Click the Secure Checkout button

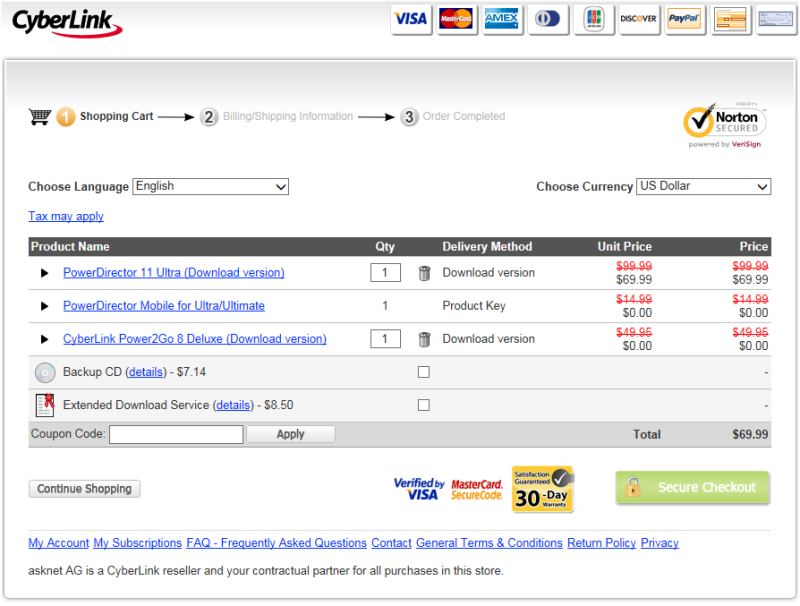[692, 488]
